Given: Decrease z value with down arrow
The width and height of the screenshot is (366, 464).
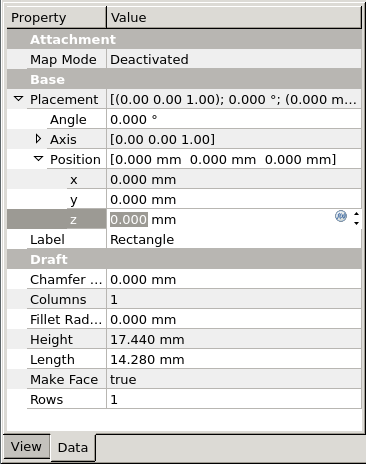Looking at the screenshot, I should (356, 223).
